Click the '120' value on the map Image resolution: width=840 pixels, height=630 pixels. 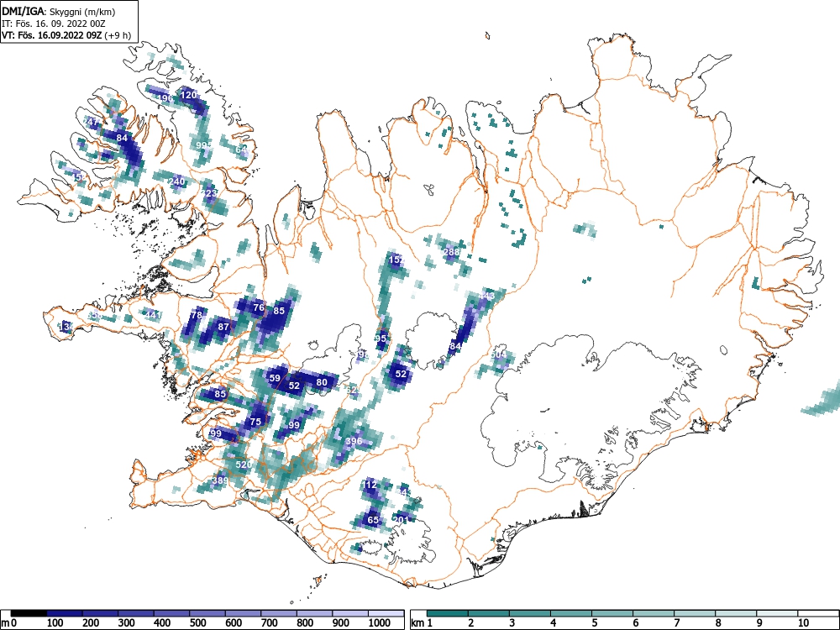pyautogui.click(x=190, y=96)
